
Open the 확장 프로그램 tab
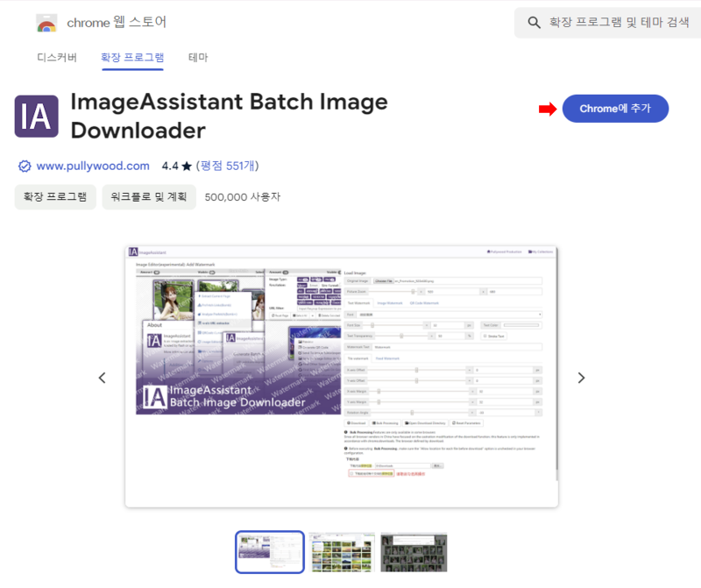tap(131, 57)
